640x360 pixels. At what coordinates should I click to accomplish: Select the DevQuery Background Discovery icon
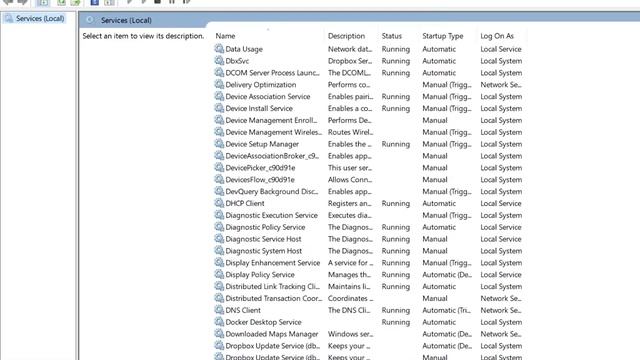pos(219,191)
